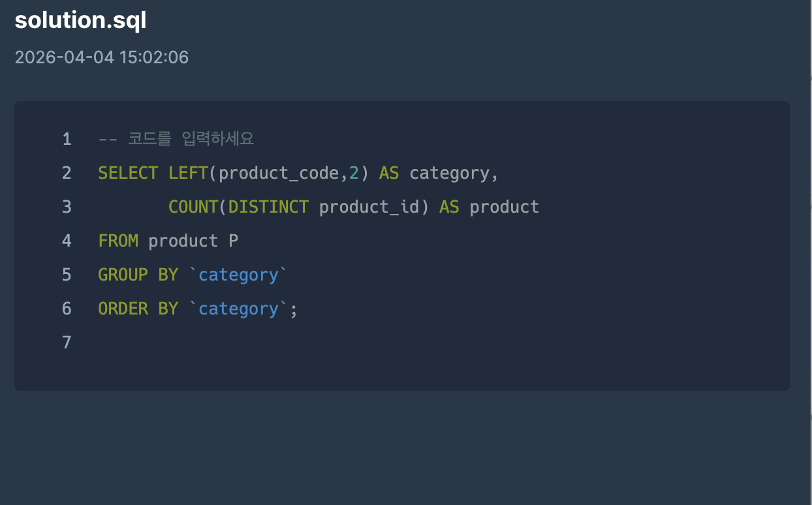Click the SELECT keyword
Viewport: 812px width, 505px height.
coord(128,173)
